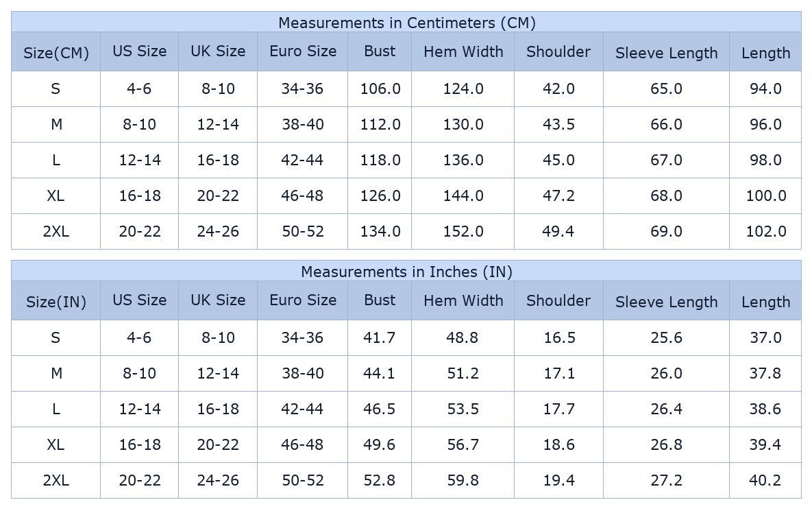812x513 pixels.
Task: Click the "Measurements in Inches (IN)" title
Action: (x=406, y=272)
